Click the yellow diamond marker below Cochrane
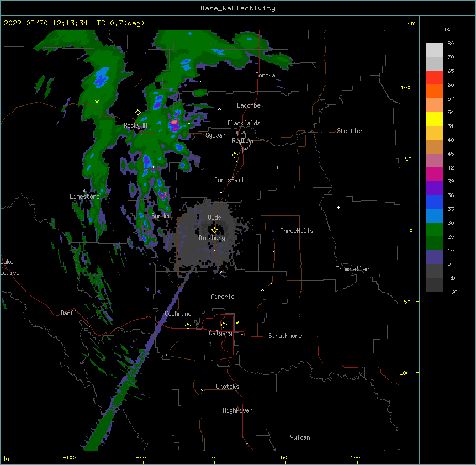 point(188,326)
